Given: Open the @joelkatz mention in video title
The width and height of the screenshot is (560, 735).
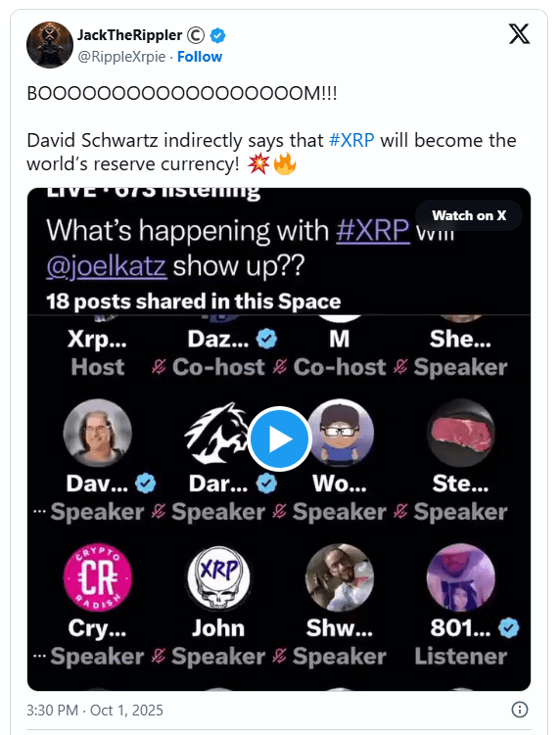Looking at the screenshot, I should pyautogui.click(x=107, y=266).
